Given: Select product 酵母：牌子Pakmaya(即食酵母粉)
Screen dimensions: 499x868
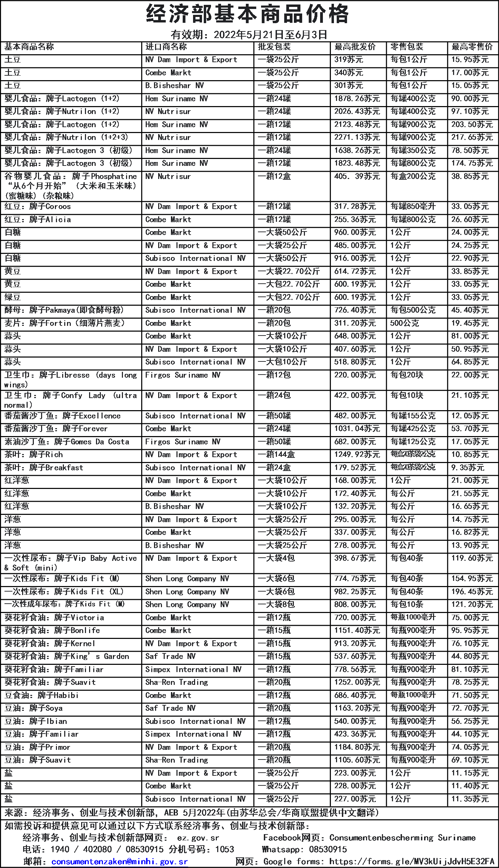Looking at the screenshot, I should (x=64, y=310).
